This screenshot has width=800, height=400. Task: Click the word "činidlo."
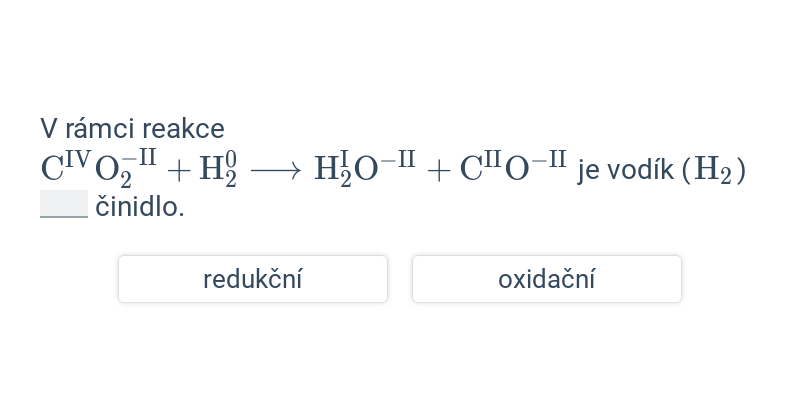(140, 207)
